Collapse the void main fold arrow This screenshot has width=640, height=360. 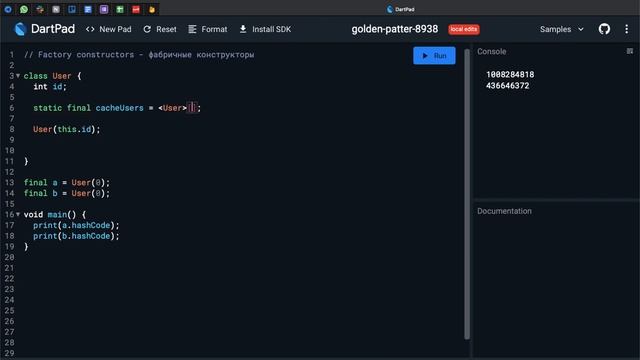coord(18,214)
